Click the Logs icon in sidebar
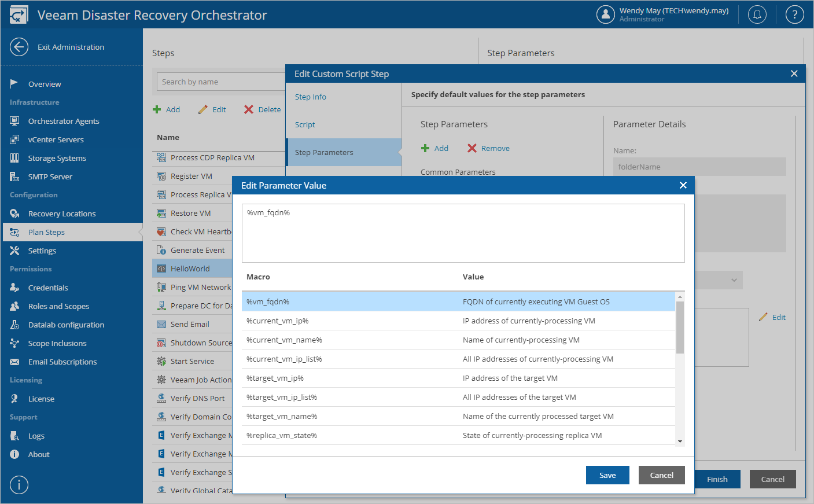 coord(14,436)
